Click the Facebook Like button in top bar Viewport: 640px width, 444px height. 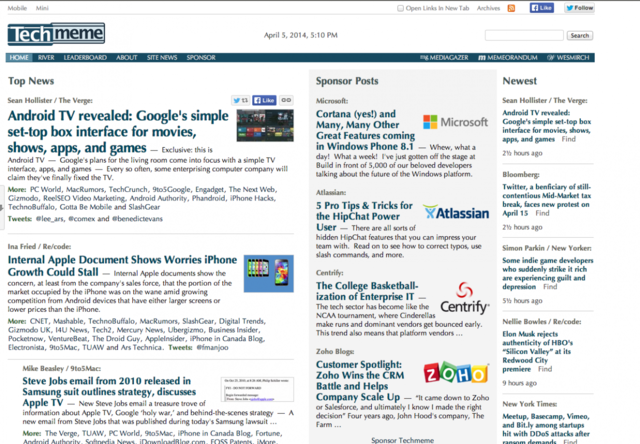point(542,8)
